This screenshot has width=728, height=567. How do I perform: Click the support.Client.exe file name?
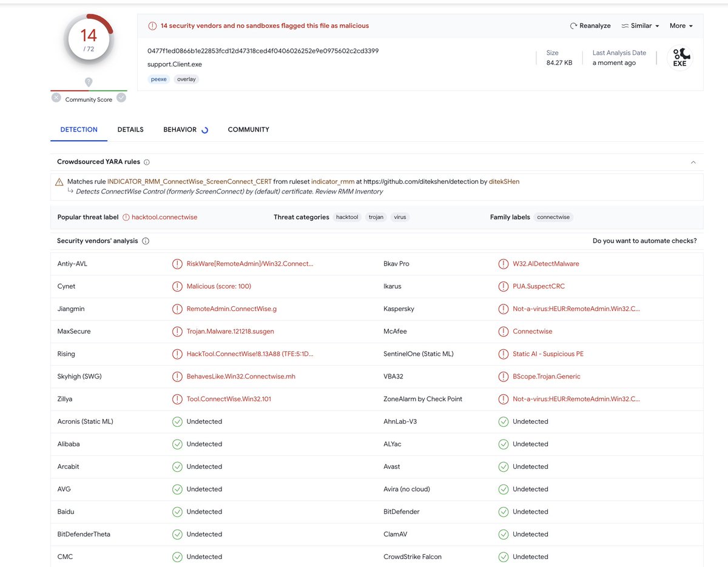point(175,64)
